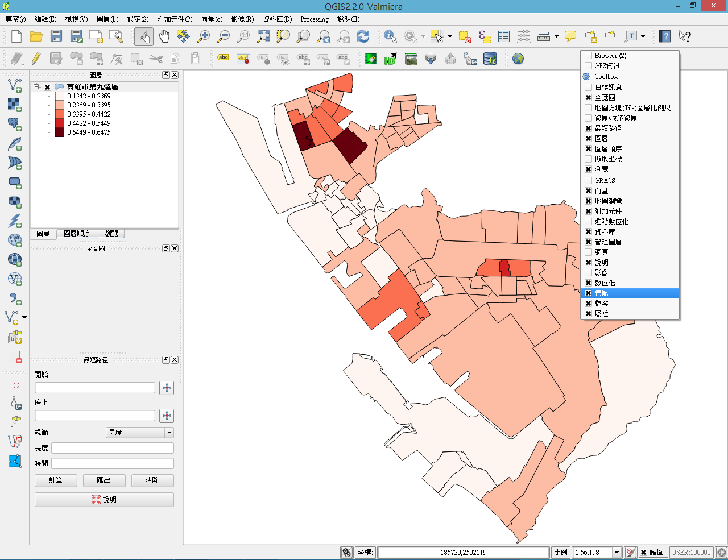Open the Processing menu

[314, 19]
